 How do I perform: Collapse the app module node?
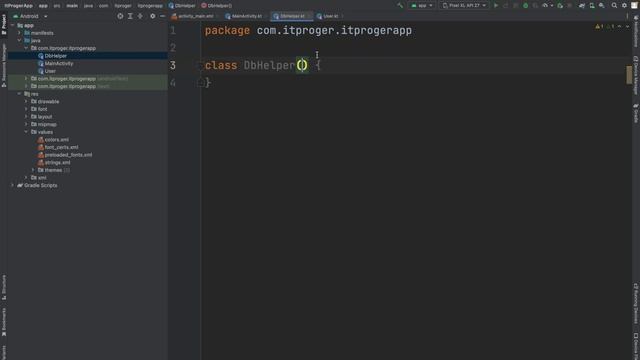tap(12, 25)
